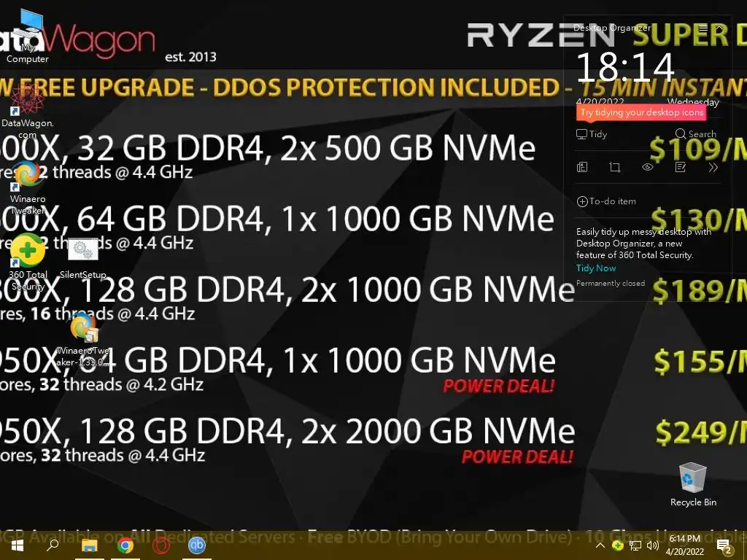Click Tidy in Desktop Organizer

[592, 134]
